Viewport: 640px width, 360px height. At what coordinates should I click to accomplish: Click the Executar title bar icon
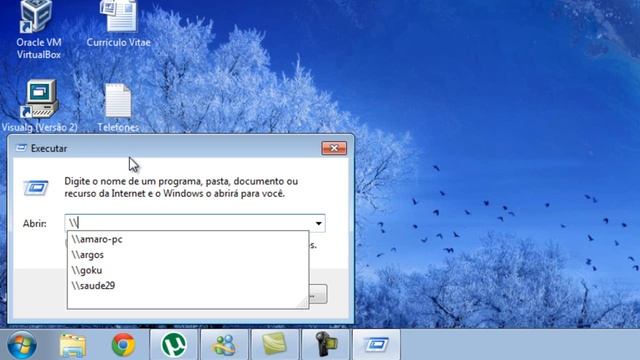click(x=21, y=148)
